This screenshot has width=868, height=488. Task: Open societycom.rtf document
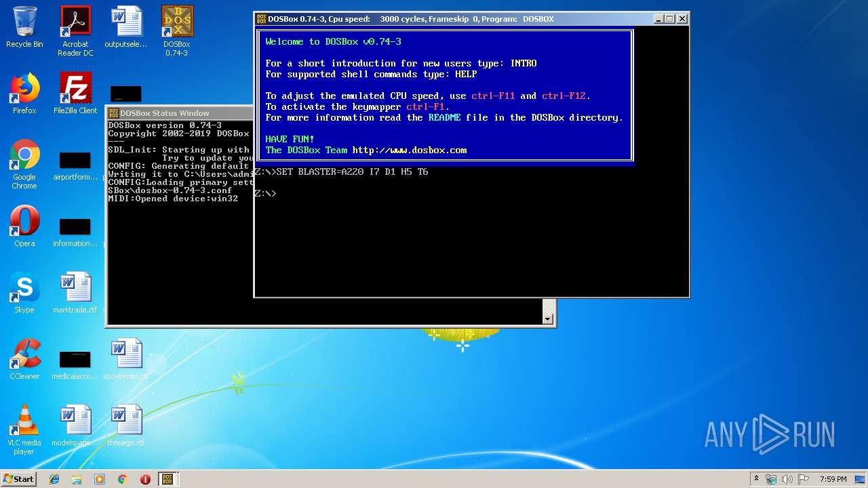126,360
